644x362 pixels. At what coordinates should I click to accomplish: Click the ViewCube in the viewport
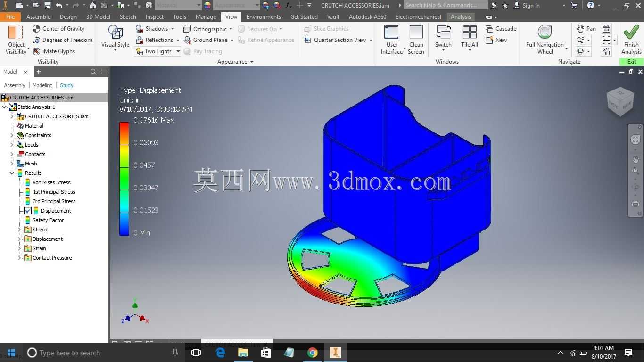pos(620,101)
